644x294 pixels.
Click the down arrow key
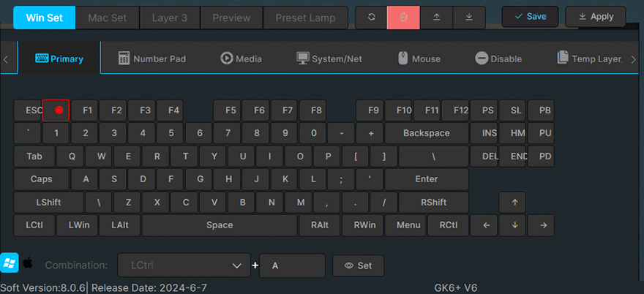point(512,225)
